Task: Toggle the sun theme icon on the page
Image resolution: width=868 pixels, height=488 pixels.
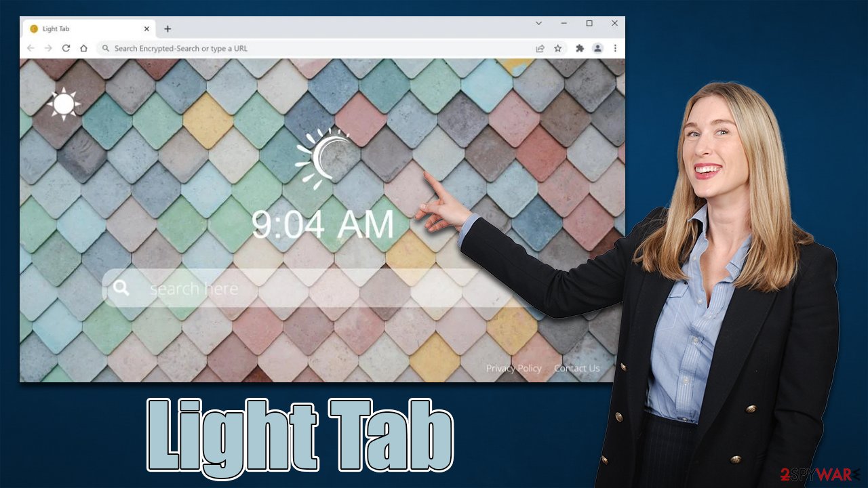Action: [64, 104]
